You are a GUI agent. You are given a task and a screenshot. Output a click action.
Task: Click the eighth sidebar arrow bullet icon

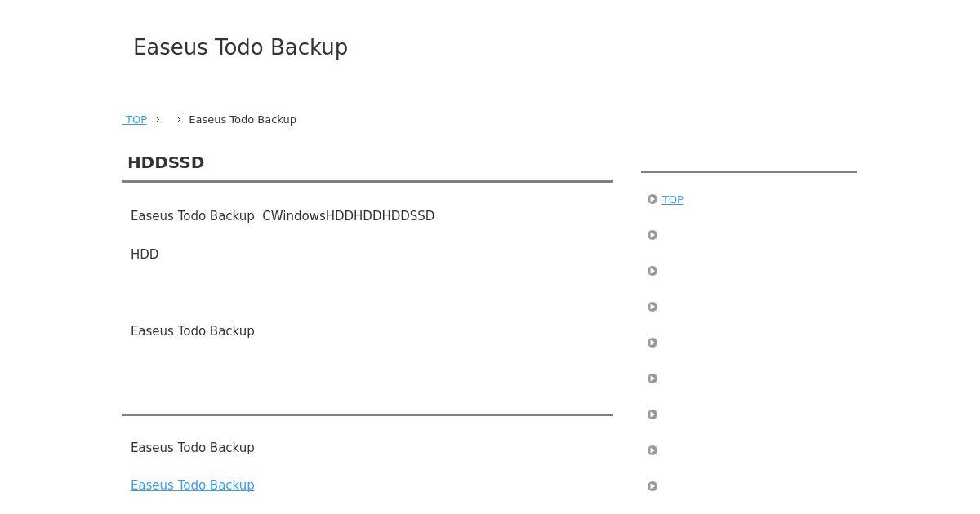[x=653, y=450]
